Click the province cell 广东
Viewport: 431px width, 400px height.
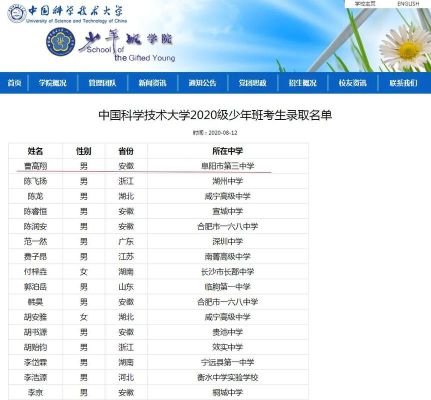click(126, 241)
